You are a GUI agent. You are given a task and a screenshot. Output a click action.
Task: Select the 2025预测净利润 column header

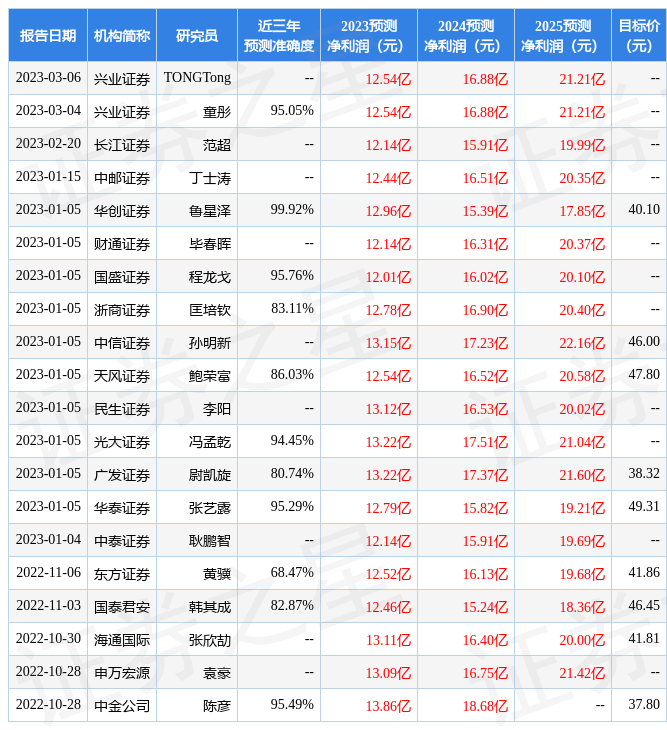coord(563,35)
